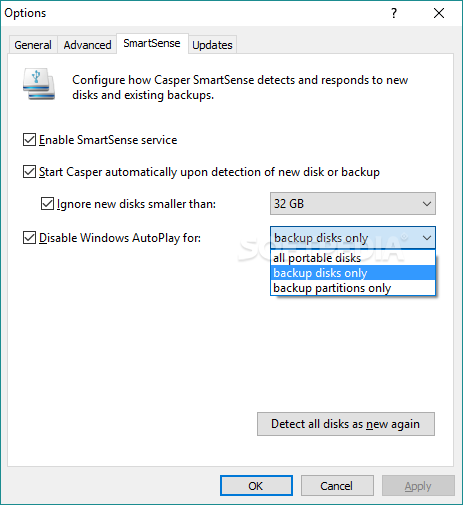
Task: Click the Apply button
Action: 418,486
